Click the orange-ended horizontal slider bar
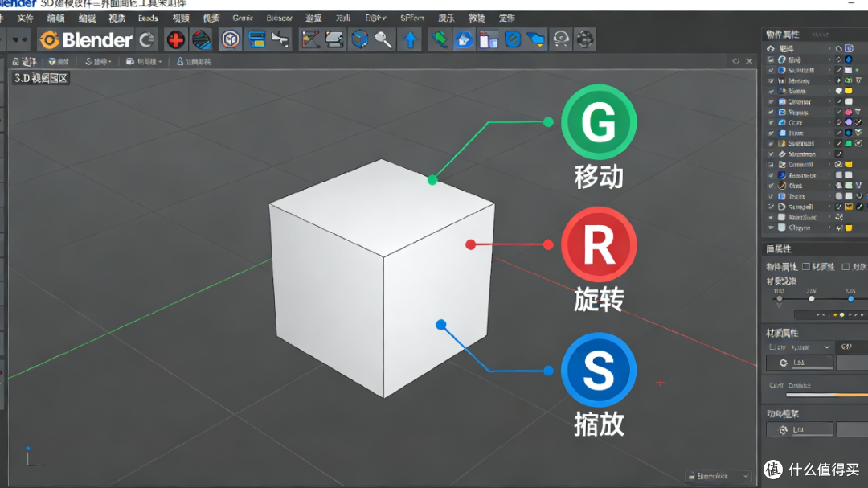The height and width of the screenshot is (488, 868). (x=827, y=395)
